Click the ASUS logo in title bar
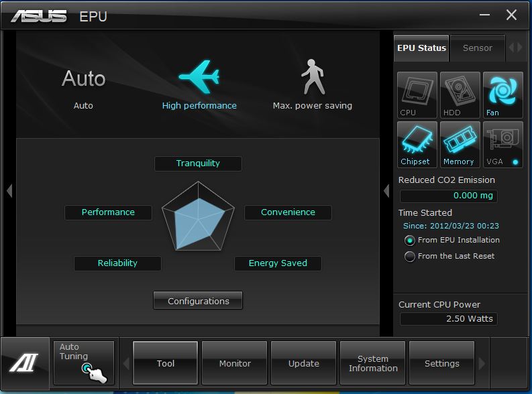The height and width of the screenshot is (394, 532). pyautogui.click(x=39, y=16)
